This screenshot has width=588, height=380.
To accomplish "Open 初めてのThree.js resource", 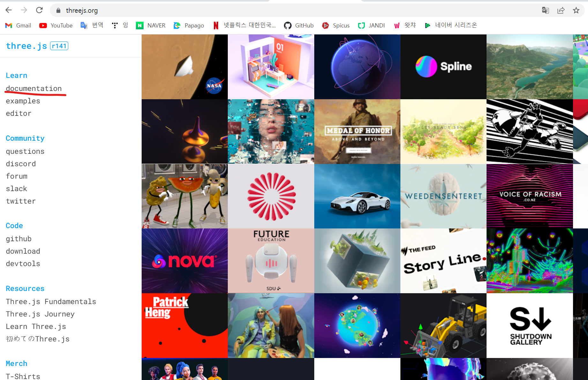I will [38, 339].
